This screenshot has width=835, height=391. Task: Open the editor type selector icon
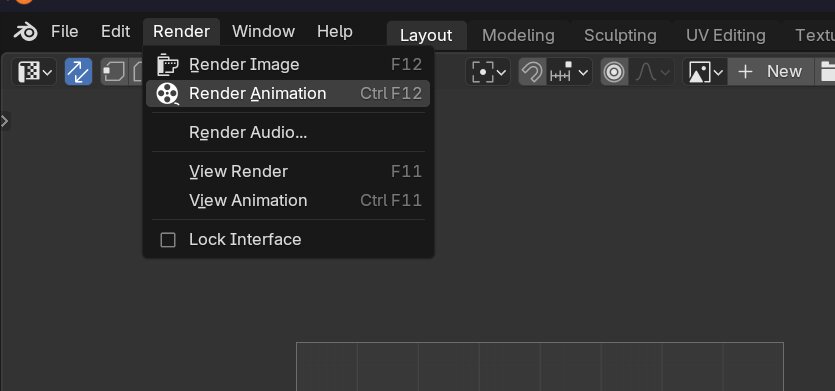click(x=35, y=71)
